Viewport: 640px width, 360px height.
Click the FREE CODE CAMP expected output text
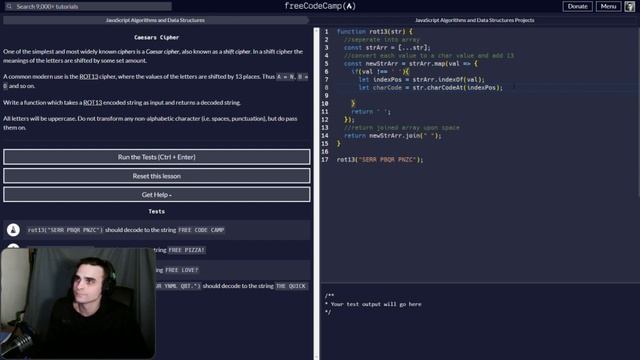click(201, 230)
